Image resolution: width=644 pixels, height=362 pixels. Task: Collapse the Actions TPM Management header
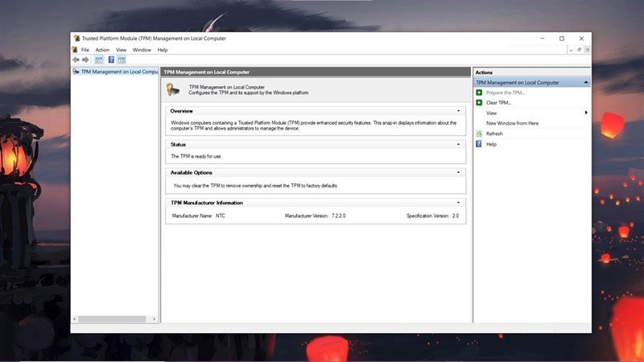click(586, 83)
